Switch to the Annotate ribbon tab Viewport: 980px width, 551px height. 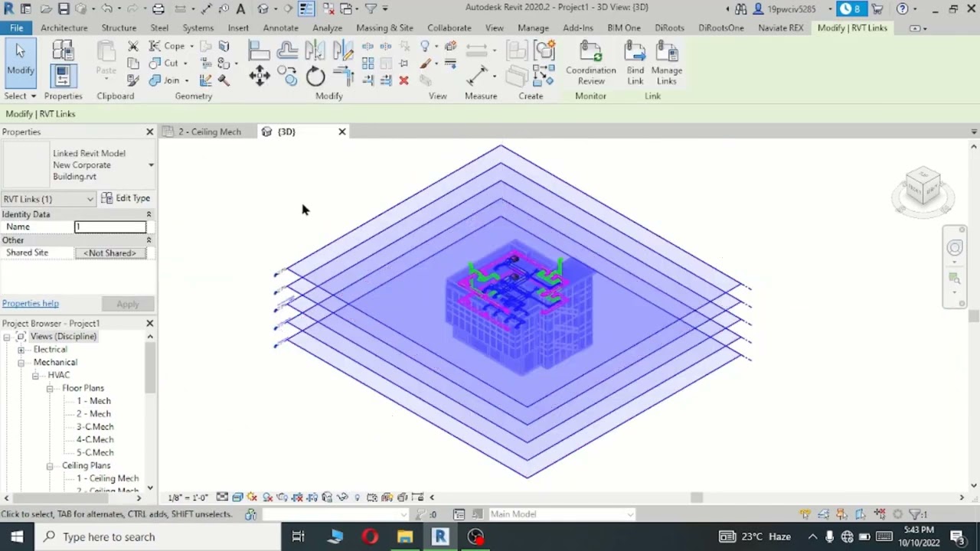[x=280, y=28]
